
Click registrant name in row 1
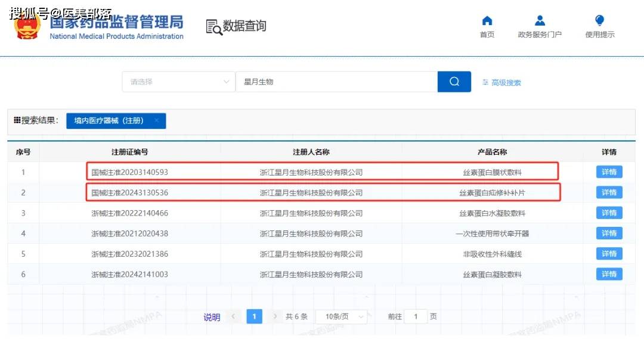coord(311,172)
